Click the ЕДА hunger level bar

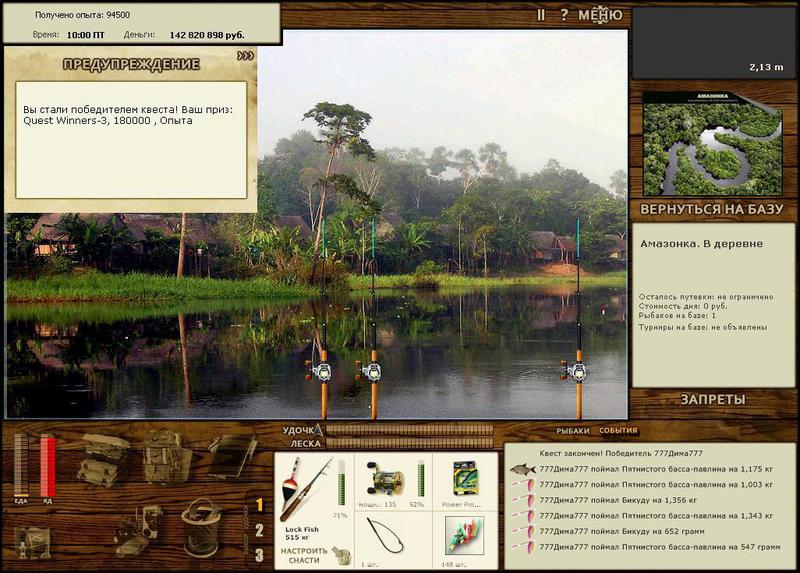pyautogui.click(x=21, y=465)
